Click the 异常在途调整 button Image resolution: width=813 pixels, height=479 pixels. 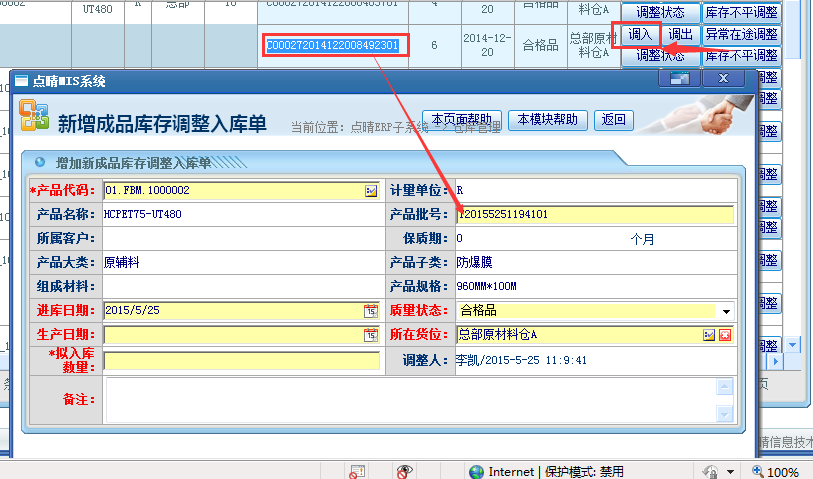[741, 34]
